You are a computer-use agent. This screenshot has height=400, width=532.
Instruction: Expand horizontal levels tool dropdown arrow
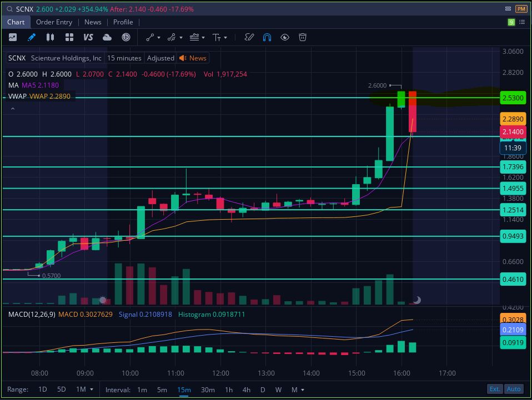pyautogui.click(x=203, y=38)
